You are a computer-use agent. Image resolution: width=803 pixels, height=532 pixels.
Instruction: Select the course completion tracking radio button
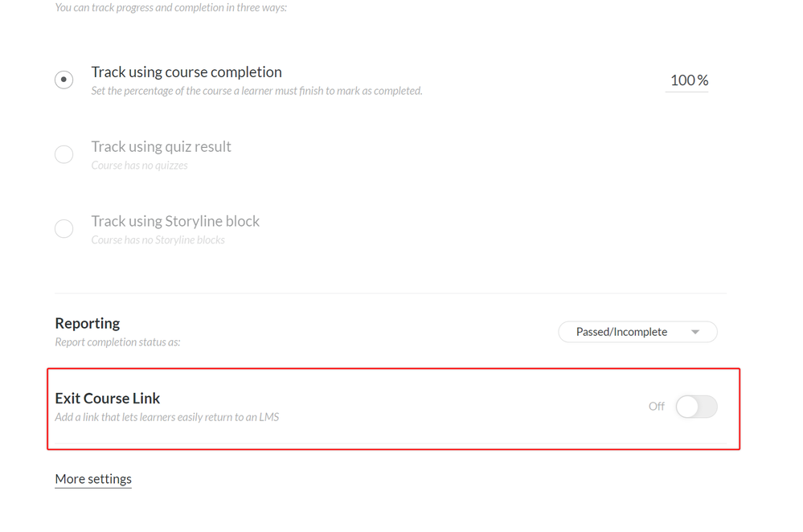64,80
